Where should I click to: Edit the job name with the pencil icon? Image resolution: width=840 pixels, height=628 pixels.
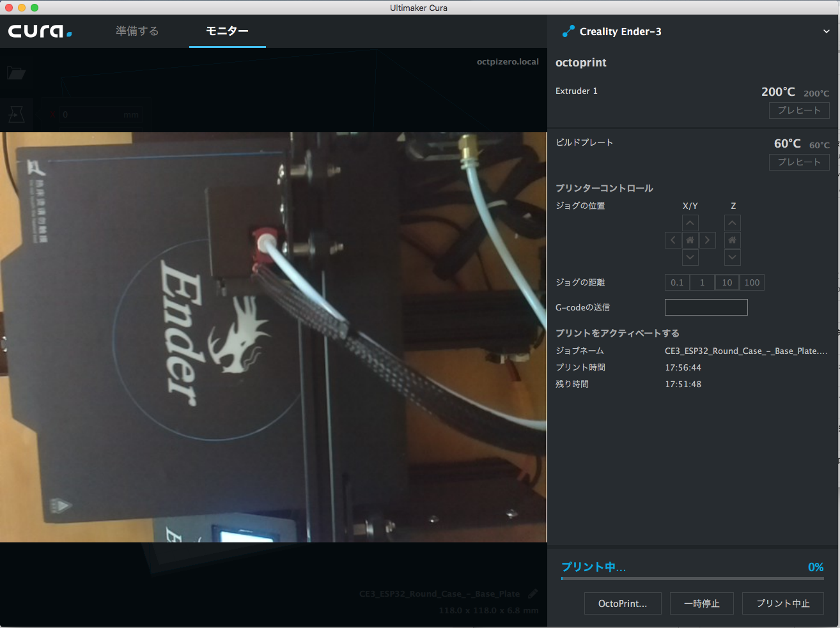[x=533, y=593]
